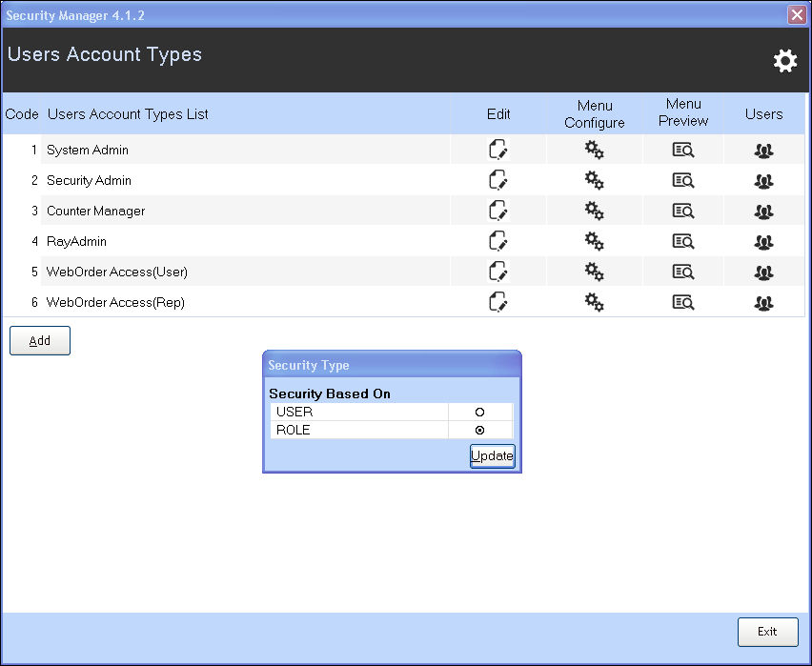812x666 pixels.
Task: Open Menu Preview for Counter Manager
Action: (x=683, y=211)
